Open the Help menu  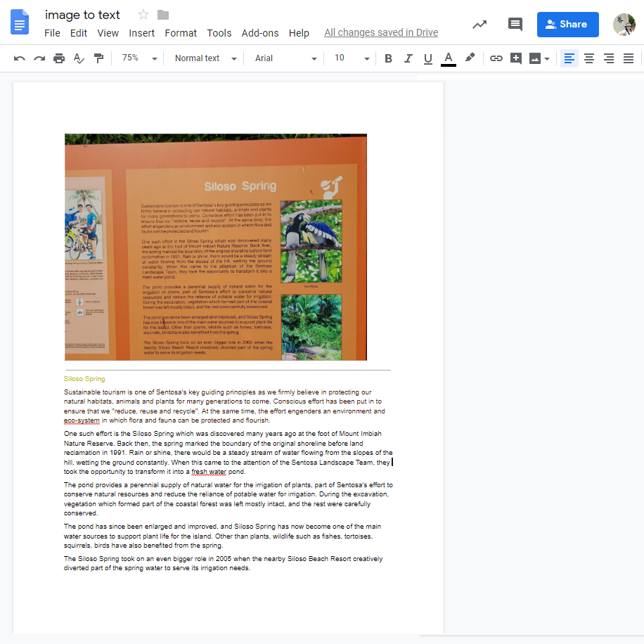coord(299,33)
